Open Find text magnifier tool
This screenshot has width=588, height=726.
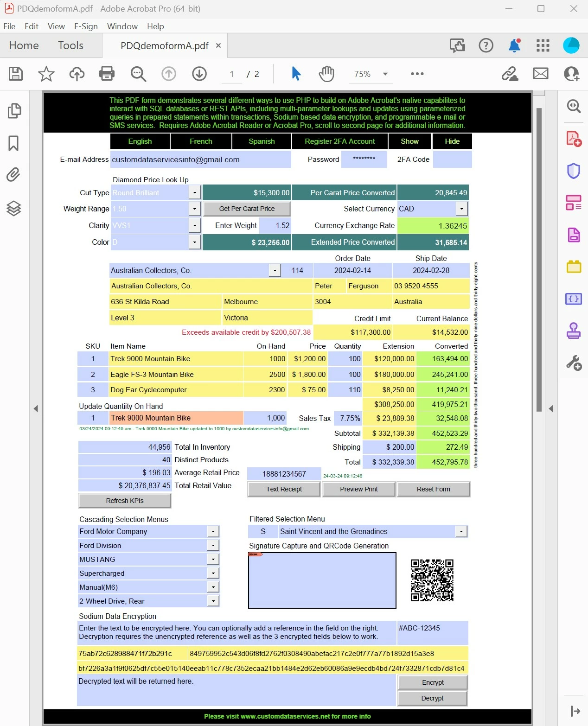tap(138, 74)
